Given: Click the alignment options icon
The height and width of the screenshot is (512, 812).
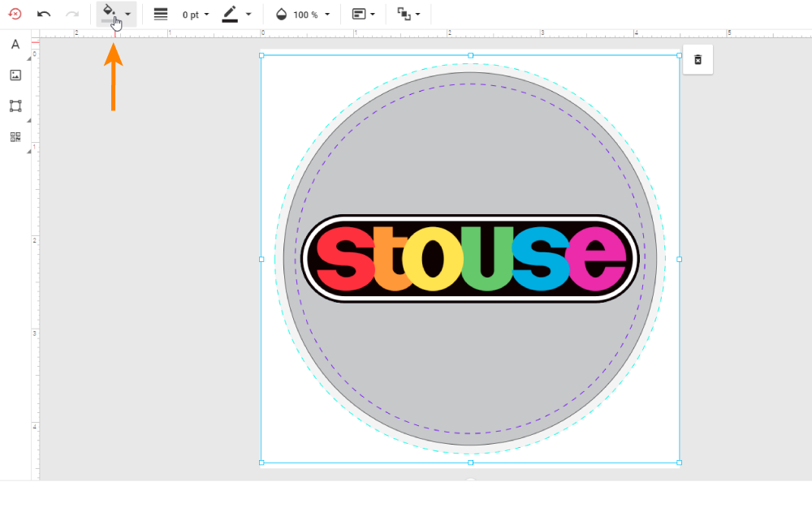Looking at the screenshot, I should (x=359, y=14).
